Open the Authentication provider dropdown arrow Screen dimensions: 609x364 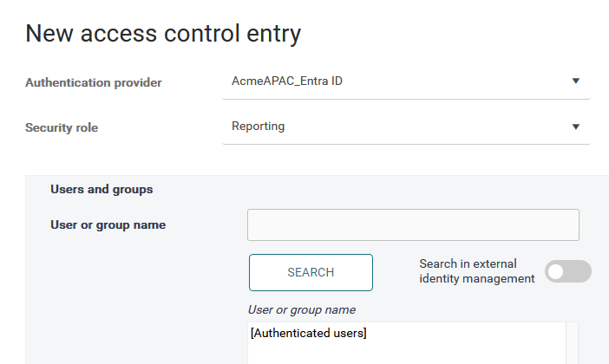pos(575,81)
